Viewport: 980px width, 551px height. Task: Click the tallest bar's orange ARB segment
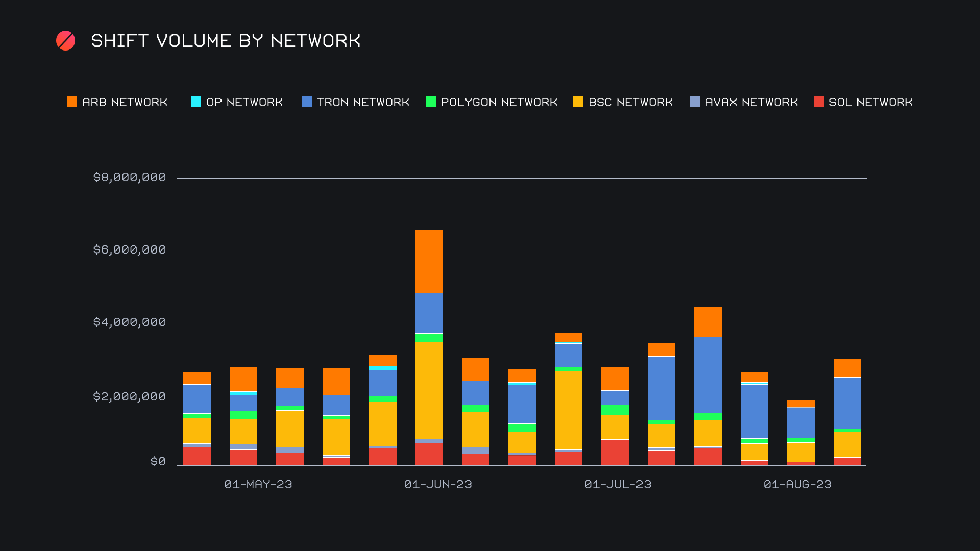point(429,261)
